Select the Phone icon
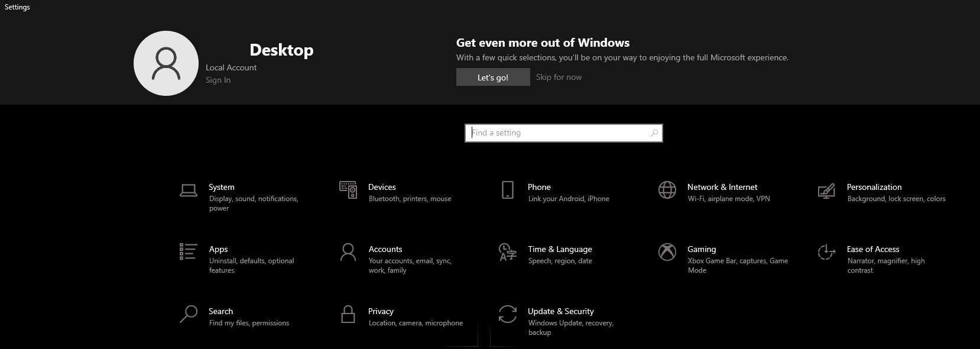The image size is (980, 349). pos(508,190)
